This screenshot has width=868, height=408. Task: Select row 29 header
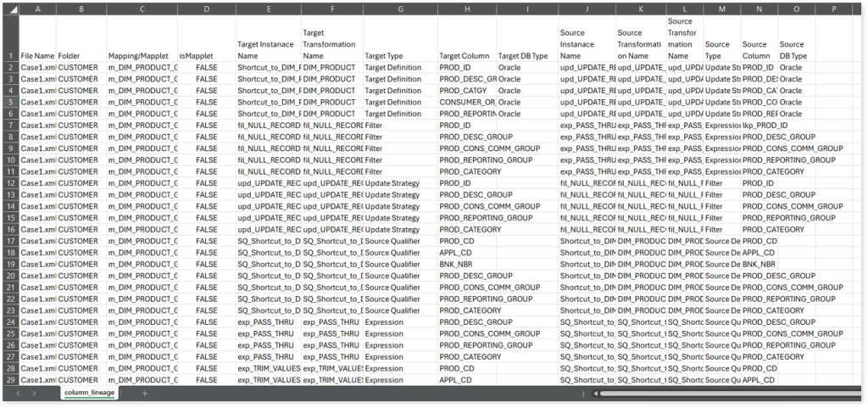point(10,380)
